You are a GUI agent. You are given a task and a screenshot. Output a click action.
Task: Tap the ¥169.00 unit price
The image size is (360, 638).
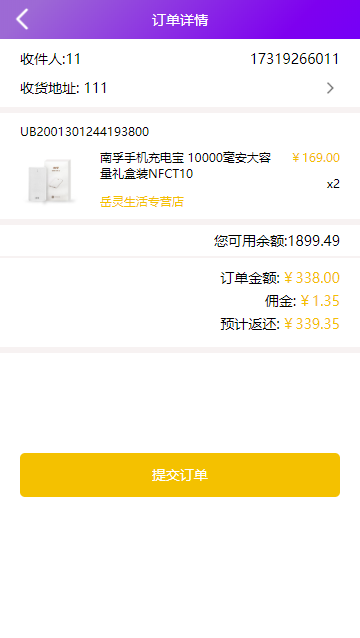pyautogui.click(x=316, y=157)
